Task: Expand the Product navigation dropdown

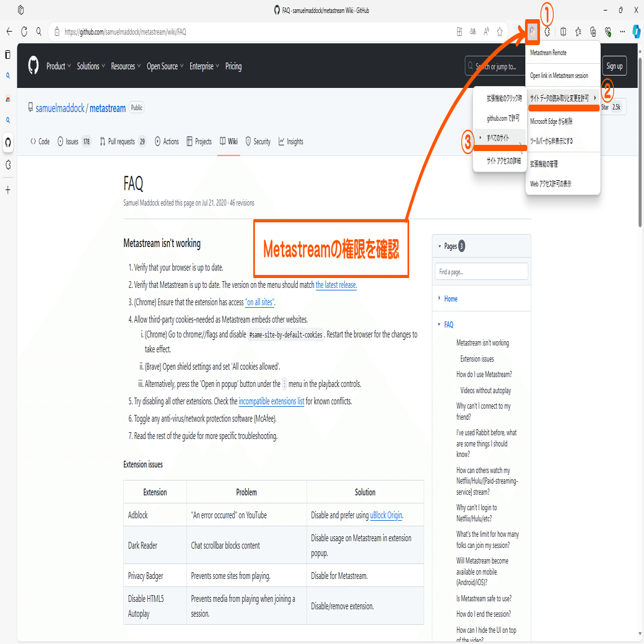Action: coord(59,66)
